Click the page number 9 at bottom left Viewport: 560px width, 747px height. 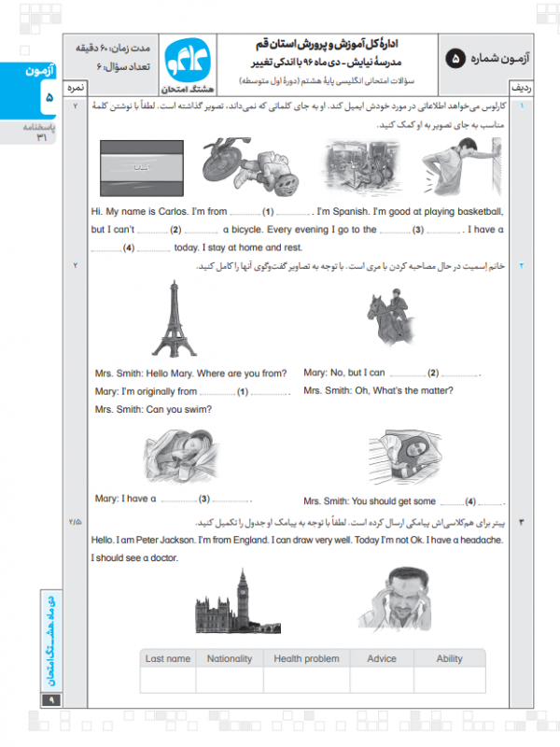(x=50, y=700)
